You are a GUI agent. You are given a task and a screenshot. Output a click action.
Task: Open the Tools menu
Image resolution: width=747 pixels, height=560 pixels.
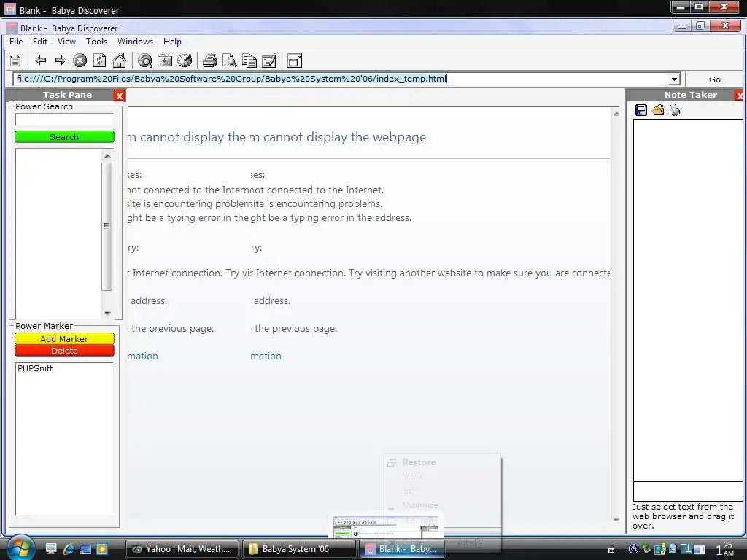97,42
